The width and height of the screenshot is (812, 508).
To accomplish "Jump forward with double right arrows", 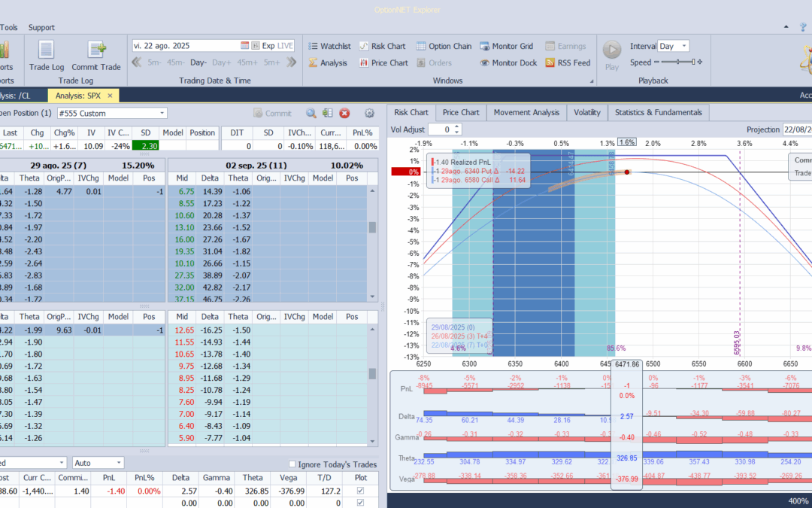I will pyautogui.click(x=291, y=62).
